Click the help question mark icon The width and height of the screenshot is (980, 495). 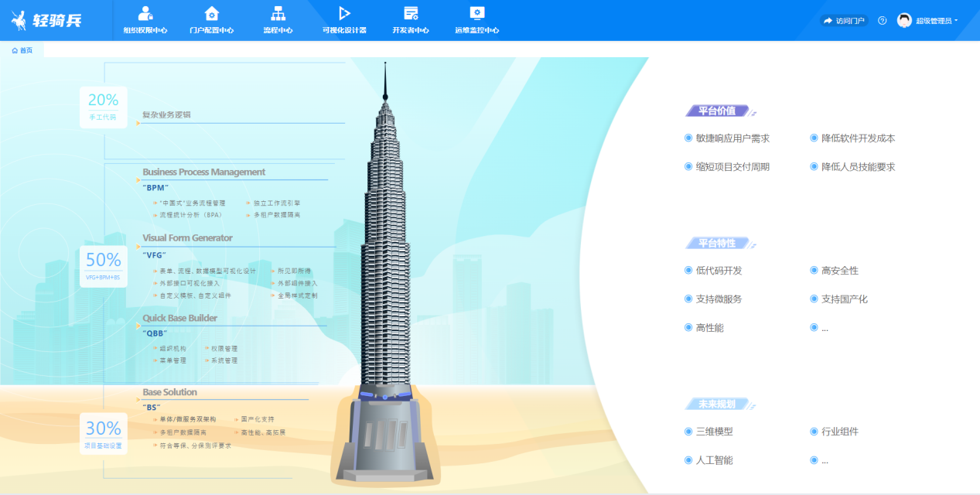click(882, 21)
